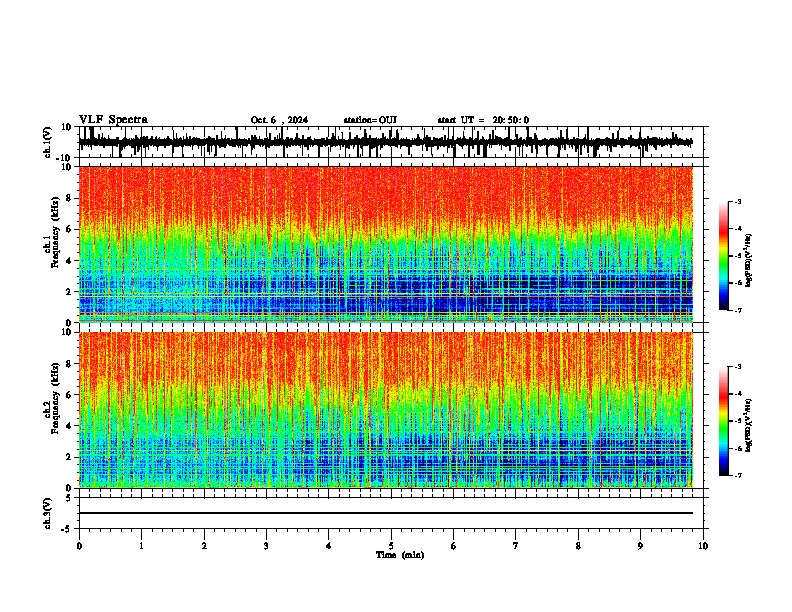The image size is (792, 612).
Task: Click the ch.1 spectrogram color scale bar
Action: pyautogui.click(x=724, y=256)
